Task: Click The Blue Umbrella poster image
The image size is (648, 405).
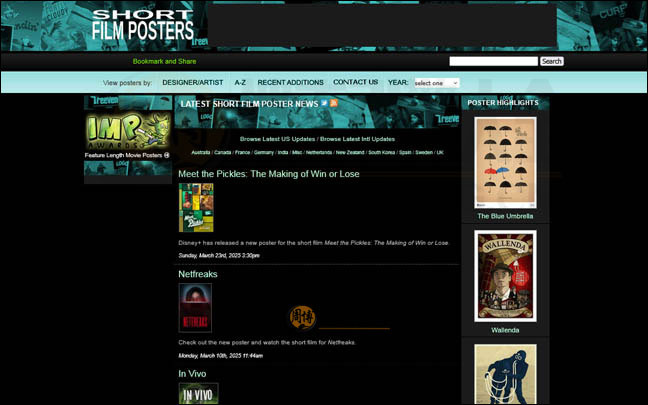Action: pos(505,162)
